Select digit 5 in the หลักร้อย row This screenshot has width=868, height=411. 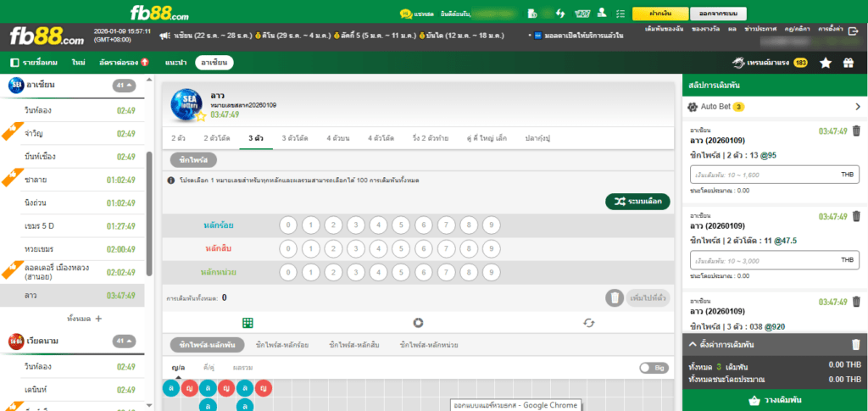coord(401,225)
